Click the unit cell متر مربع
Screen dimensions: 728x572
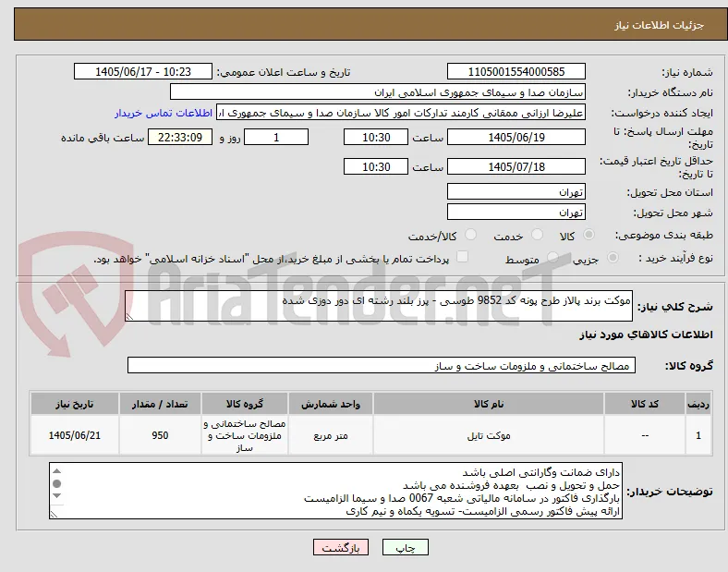coord(331,435)
